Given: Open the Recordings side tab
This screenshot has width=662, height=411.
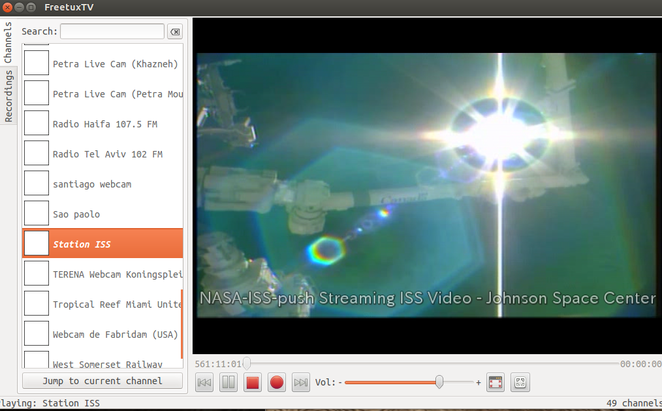Looking at the screenshot, I should [8, 96].
